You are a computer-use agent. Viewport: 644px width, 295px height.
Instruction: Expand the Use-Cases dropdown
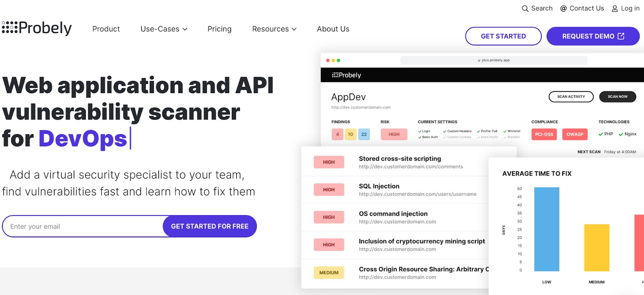(164, 29)
